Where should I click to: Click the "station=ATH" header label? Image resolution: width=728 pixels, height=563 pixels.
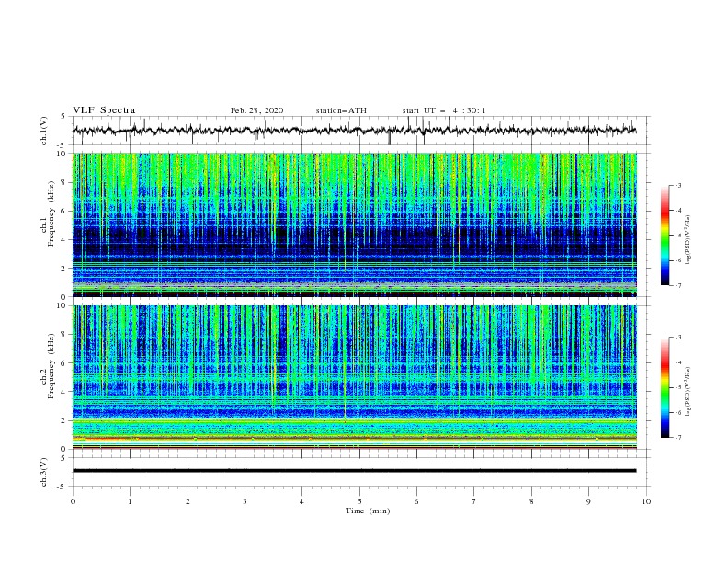341,110
